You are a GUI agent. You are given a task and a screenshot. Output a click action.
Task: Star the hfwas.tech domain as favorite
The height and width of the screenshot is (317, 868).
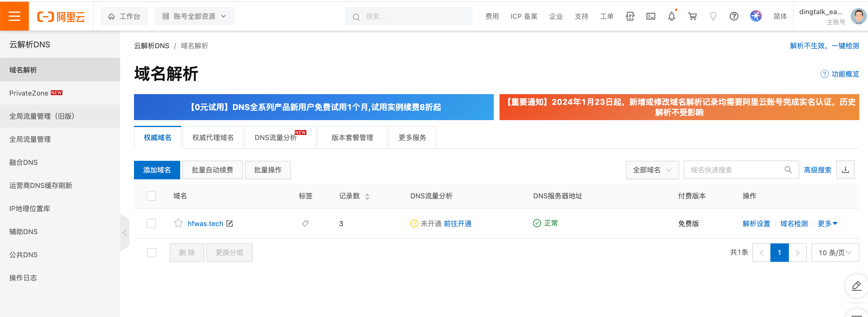(x=178, y=223)
